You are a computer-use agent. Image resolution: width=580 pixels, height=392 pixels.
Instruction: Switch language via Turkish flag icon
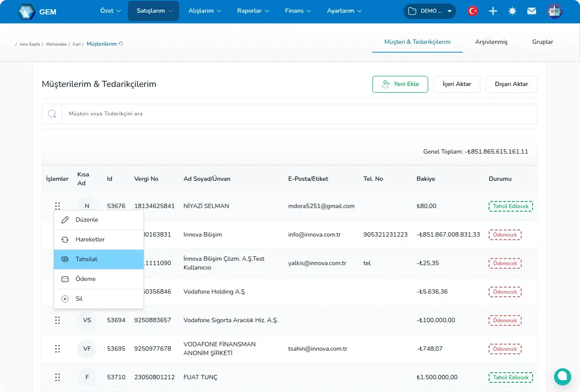pyautogui.click(x=473, y=11)
